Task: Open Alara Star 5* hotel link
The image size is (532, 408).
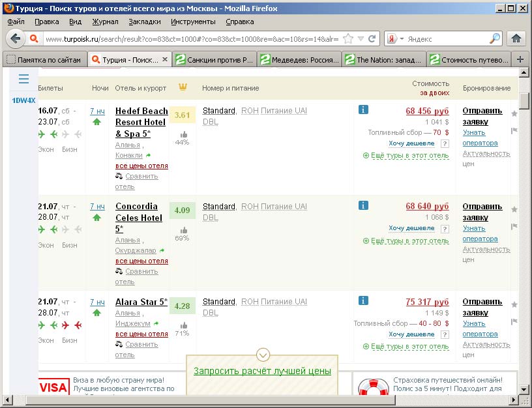Action: tap(141, 302)
